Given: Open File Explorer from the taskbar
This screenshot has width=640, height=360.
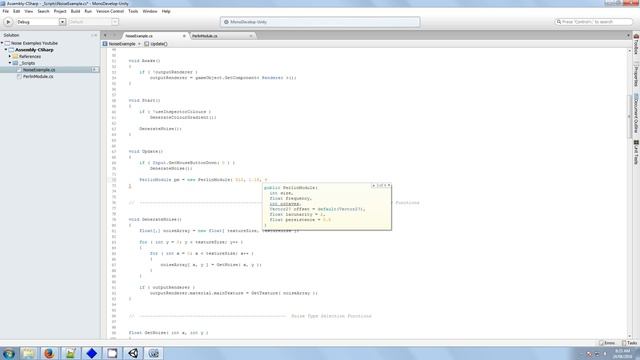Looking at the screenshot, I should pyautogui.click(x=28, y=353).
